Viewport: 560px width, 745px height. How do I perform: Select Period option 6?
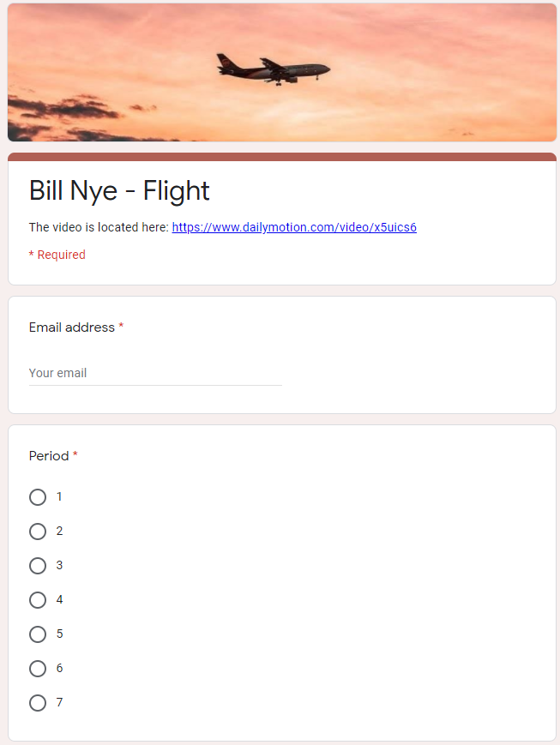pos(38,669)
